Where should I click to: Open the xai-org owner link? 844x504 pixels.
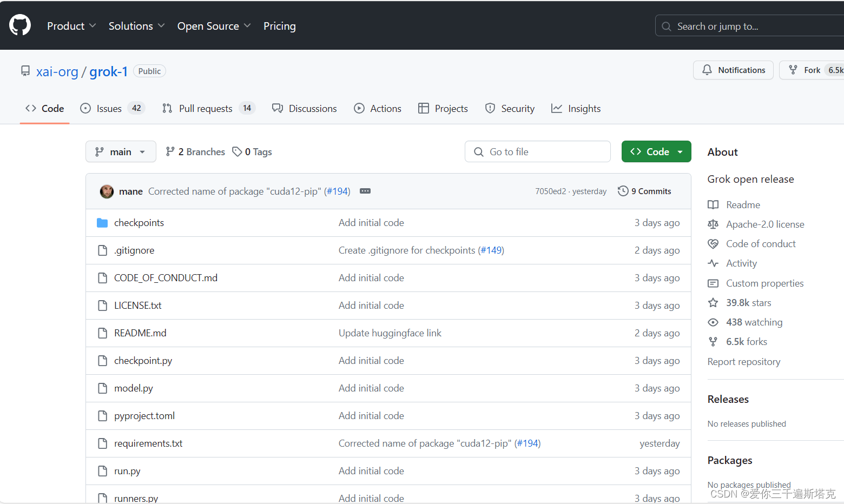click(x=57, y=71)
